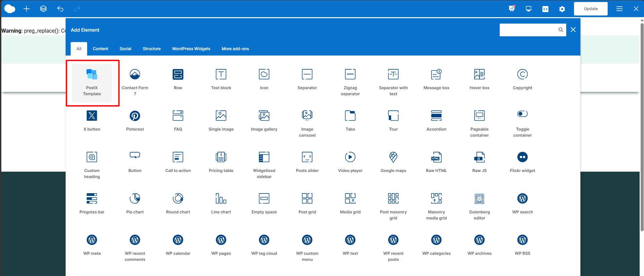Viewport: 644px width, 276px height.
Task: Insert a Tabs element
Action: pos(350,121)
